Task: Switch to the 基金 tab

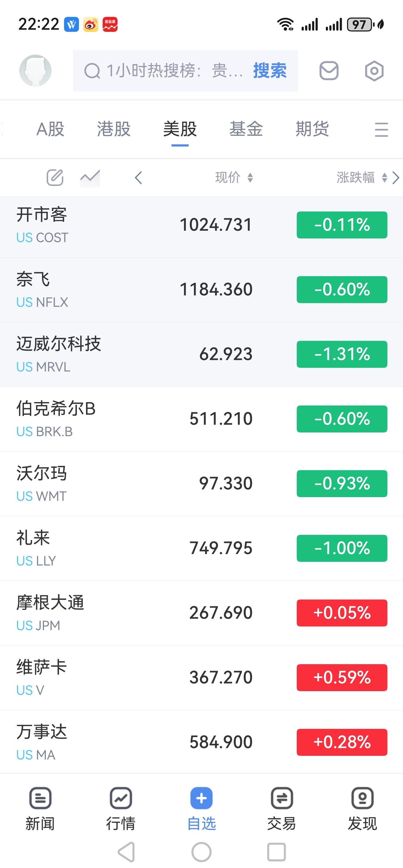Action: coord(246,129)
